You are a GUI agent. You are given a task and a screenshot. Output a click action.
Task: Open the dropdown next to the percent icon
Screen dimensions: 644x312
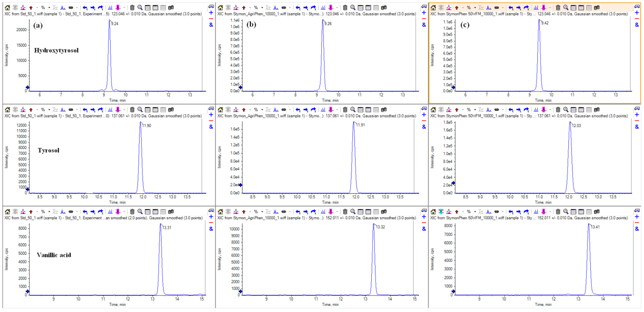(49, 7)
